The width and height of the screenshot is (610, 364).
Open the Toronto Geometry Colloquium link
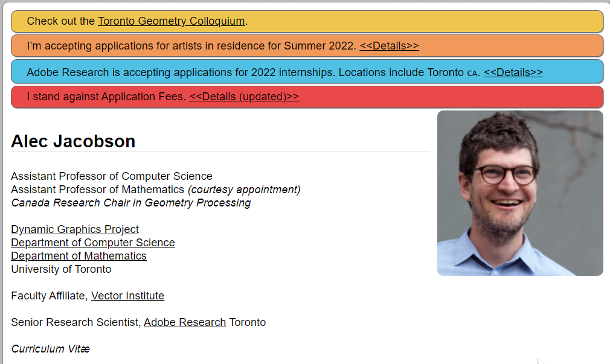click(x=171, y=21)
